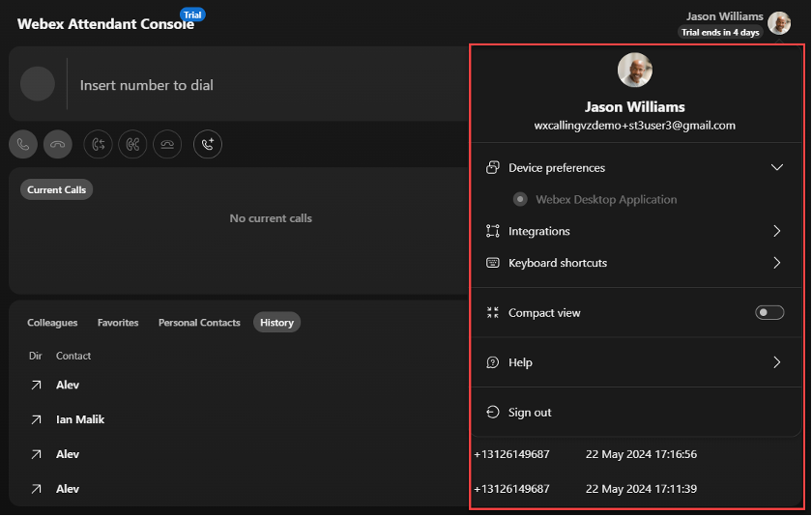Screen dimensions: 812x516
Task: Click the dial pad contact avatar circle
Action: [x=38, y=84]
